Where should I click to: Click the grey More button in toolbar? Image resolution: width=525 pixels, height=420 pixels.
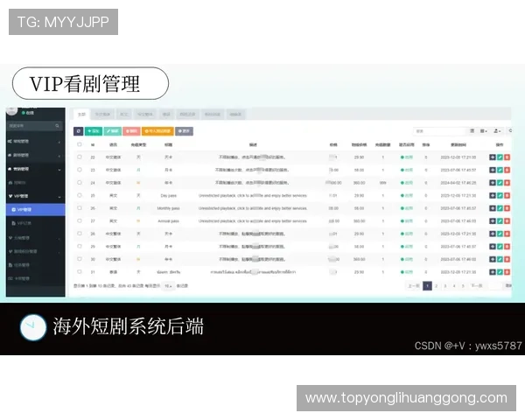(x=184, y=131)
